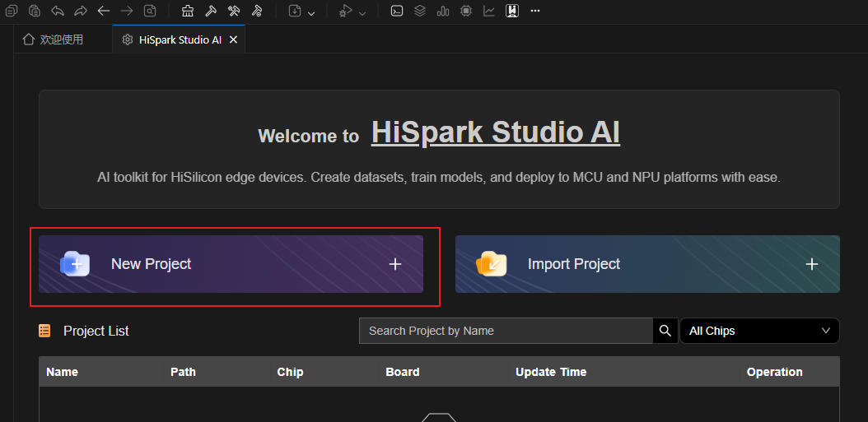Go back with the left arrow
The width and height of the screenshot is (868, 422).
[x=104, y=11]
